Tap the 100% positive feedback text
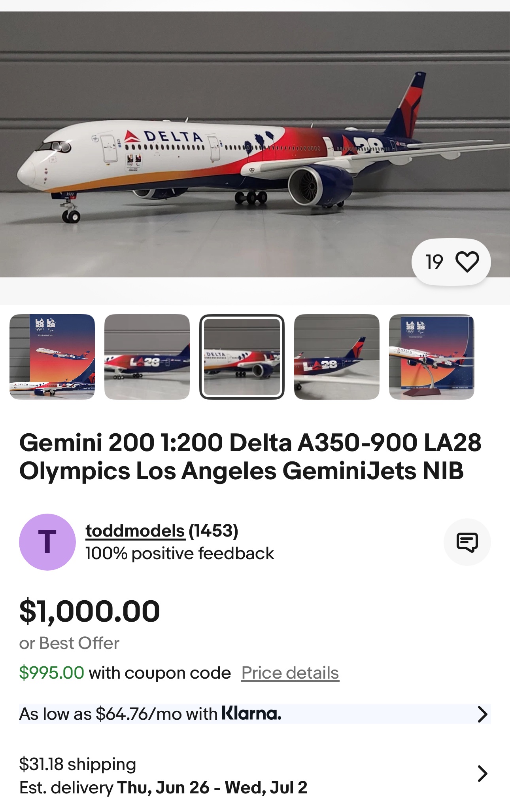Screen dimensions: 510x812 179,554
